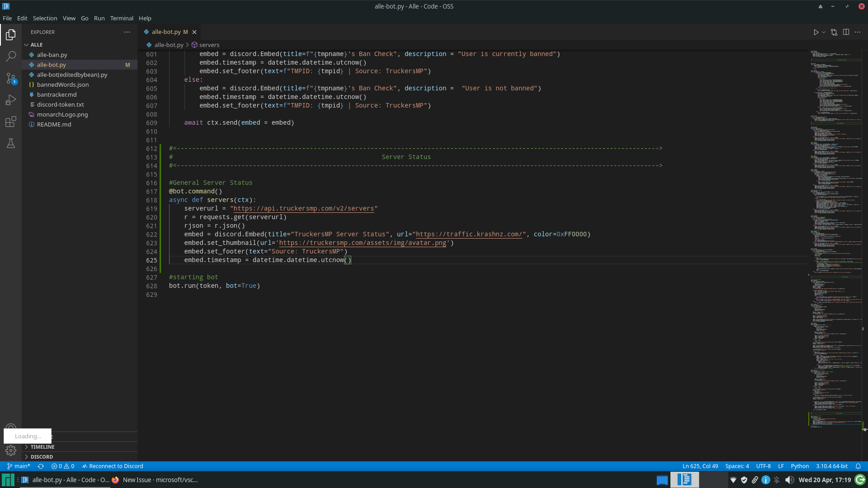The image size is (868, 488).
Task: Expand the DISCORD panel
Action: (42, 457)
